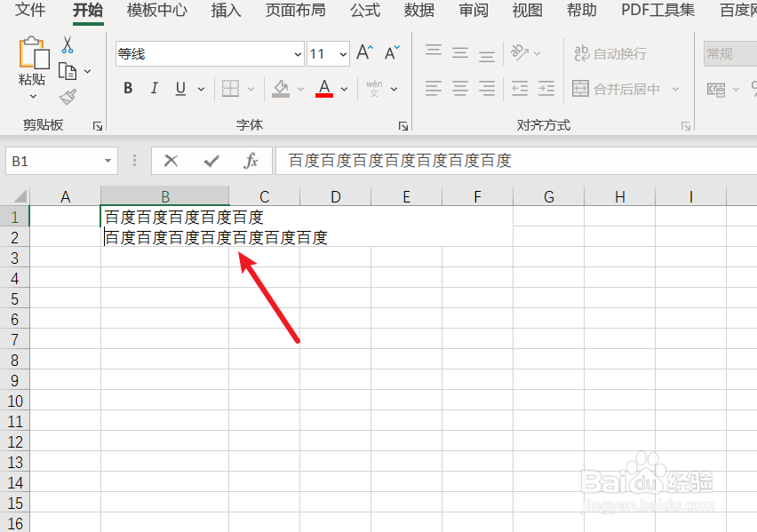Open copy options dropdown arrow
Viewport: 757px width, 532px height.
pyautogui.click(x=87, y=71)
